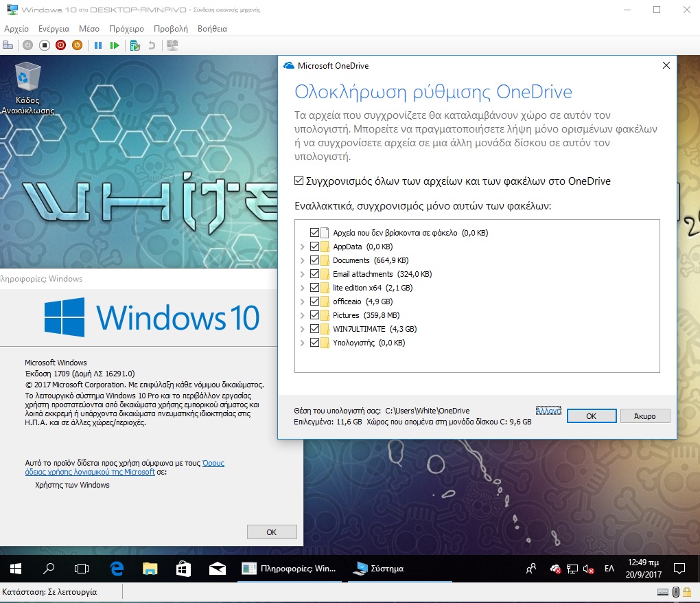The height and width of the screenshot is (603, 700).
Task: Uncheck sync all files and folders in OneDrive
Action: 299,181
